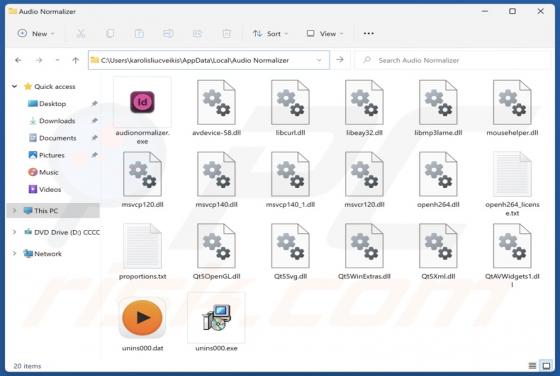Click the Share toolbar icon
Viewport: 560px width, 376px height.
pyautogui.click(x=197, y=34)
